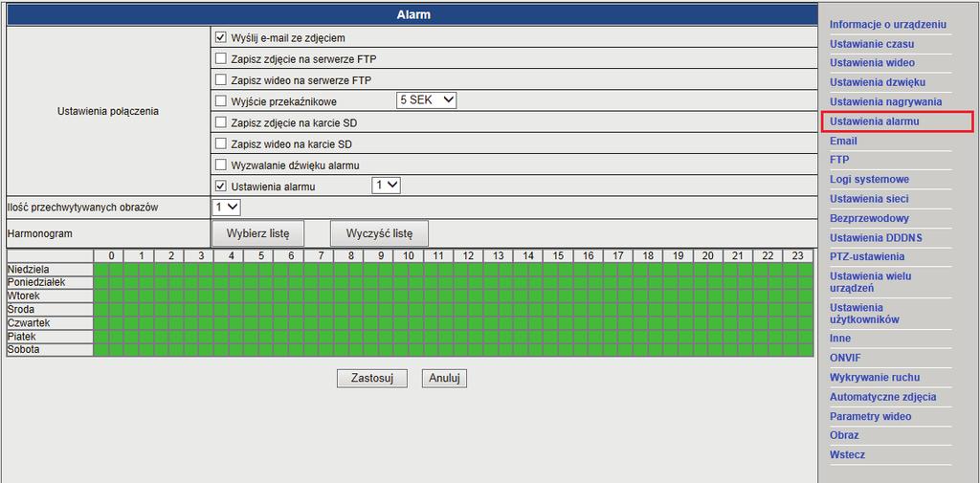This screenshot has width=980, height=483.
Task: Open 'Ustawienia wielu urządzeń' link
Action: click(x=871, y=282)
